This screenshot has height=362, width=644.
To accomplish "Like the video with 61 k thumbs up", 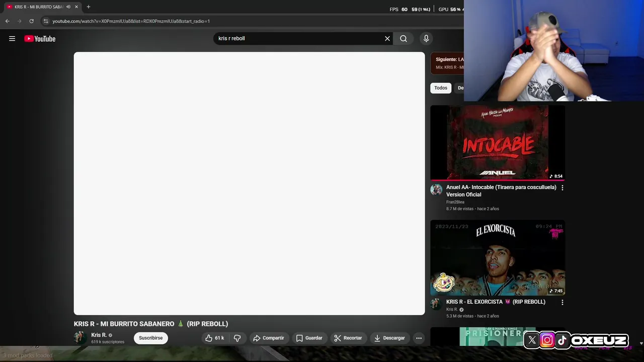I will [x=214, y=338].
